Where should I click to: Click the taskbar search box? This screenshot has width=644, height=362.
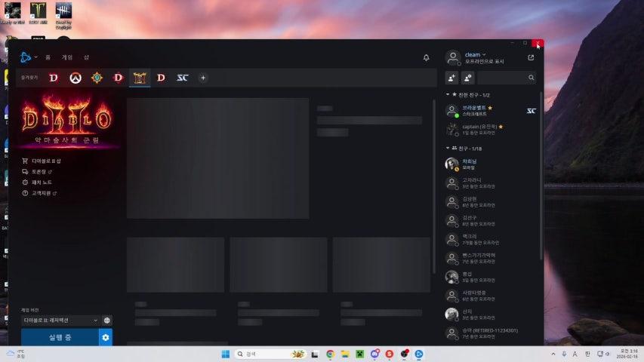click(270, 354)
